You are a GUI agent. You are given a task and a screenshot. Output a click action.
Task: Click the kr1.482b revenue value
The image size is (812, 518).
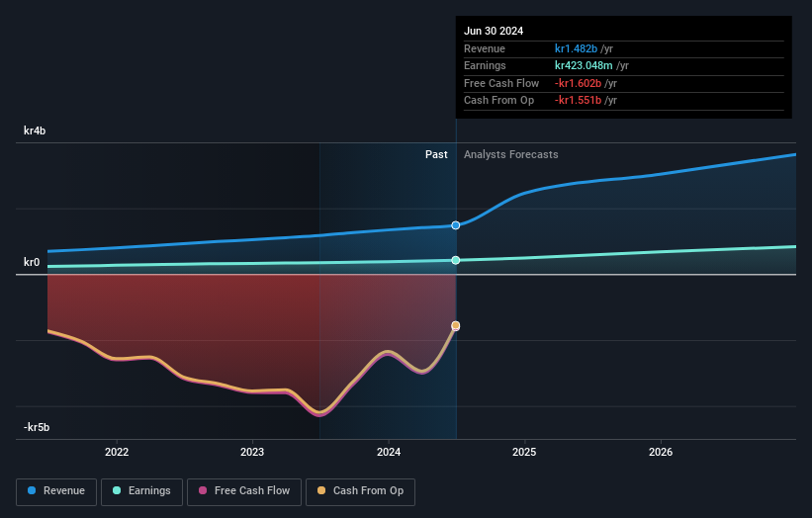click(576, 48)
